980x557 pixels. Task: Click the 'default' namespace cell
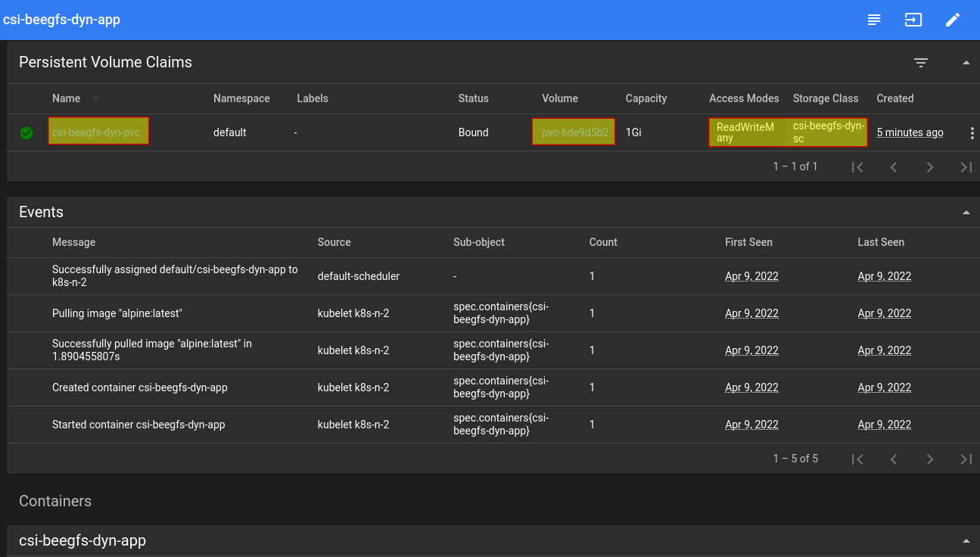(x=230, y=132)
